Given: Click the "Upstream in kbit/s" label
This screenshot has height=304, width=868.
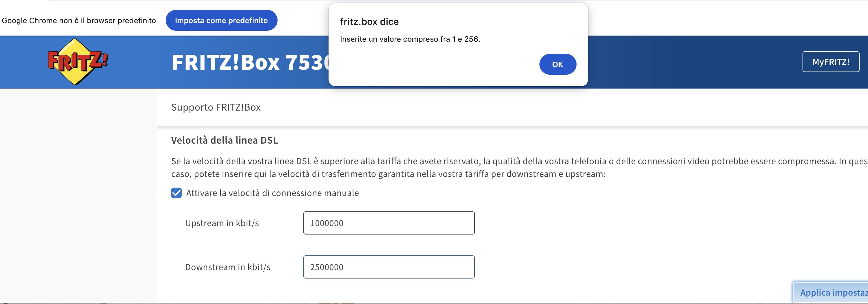Looking at the screenshot, I should 222,223.
